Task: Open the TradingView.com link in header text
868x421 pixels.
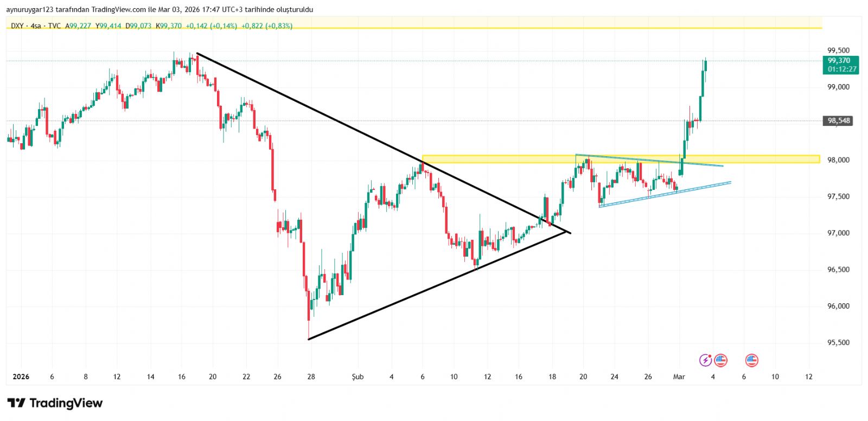Action: [118, 9]
